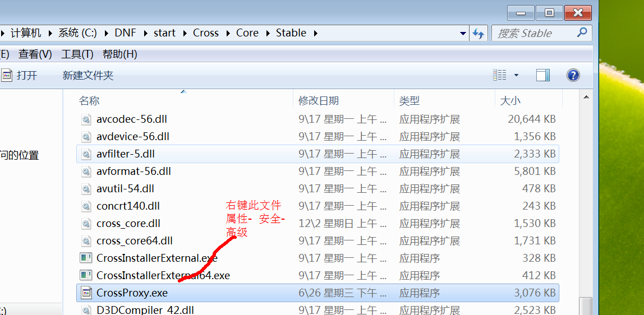Click the CrossInstallerExternal64.exe application icon

[86, 275]
